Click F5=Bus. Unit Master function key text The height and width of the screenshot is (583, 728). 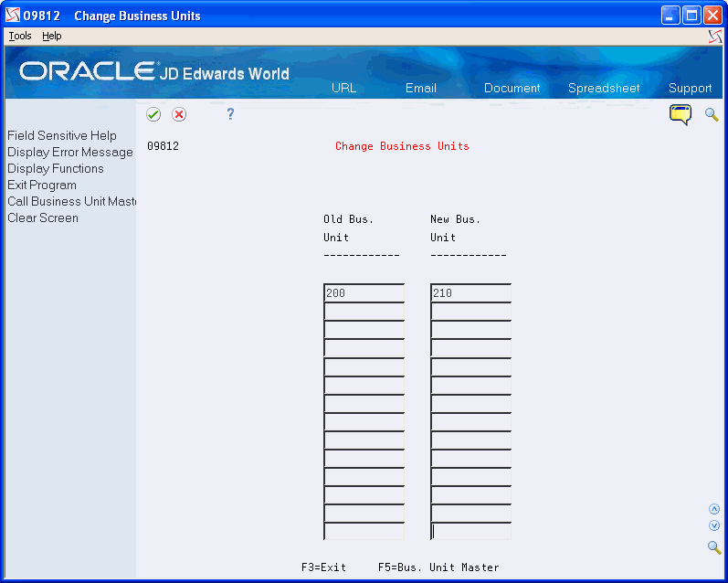click(x=438, y=567)
